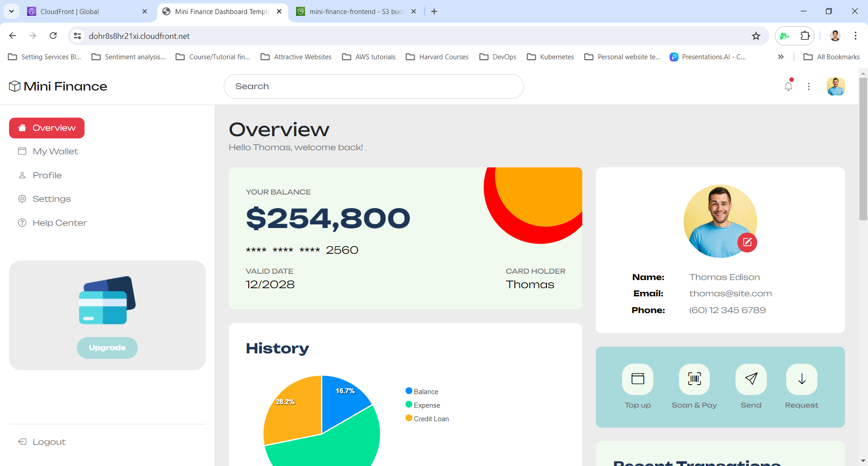The width and height of the screenshot is (868, 466).
Task: Toggle Balance legend item in History chart
Action: 422,391
